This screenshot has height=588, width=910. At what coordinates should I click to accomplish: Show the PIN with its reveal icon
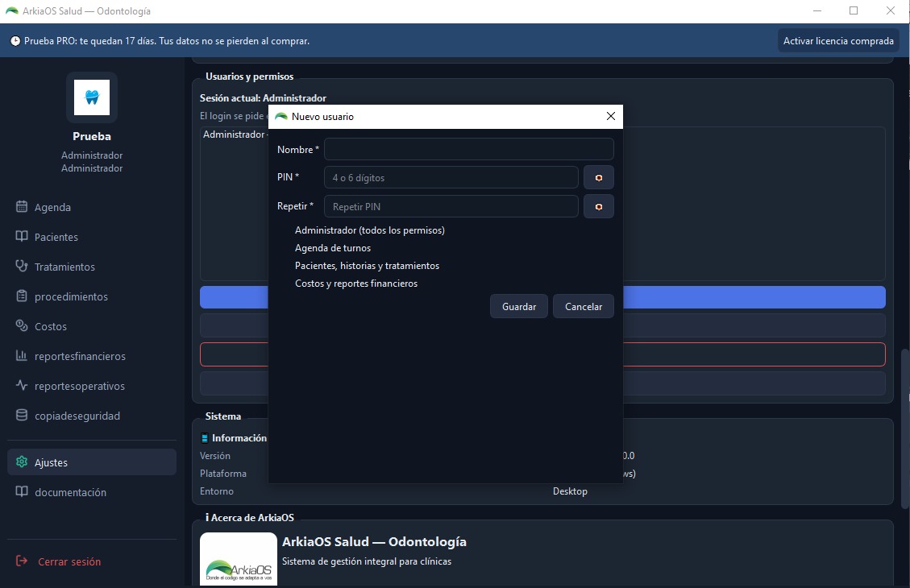[598, 177]
